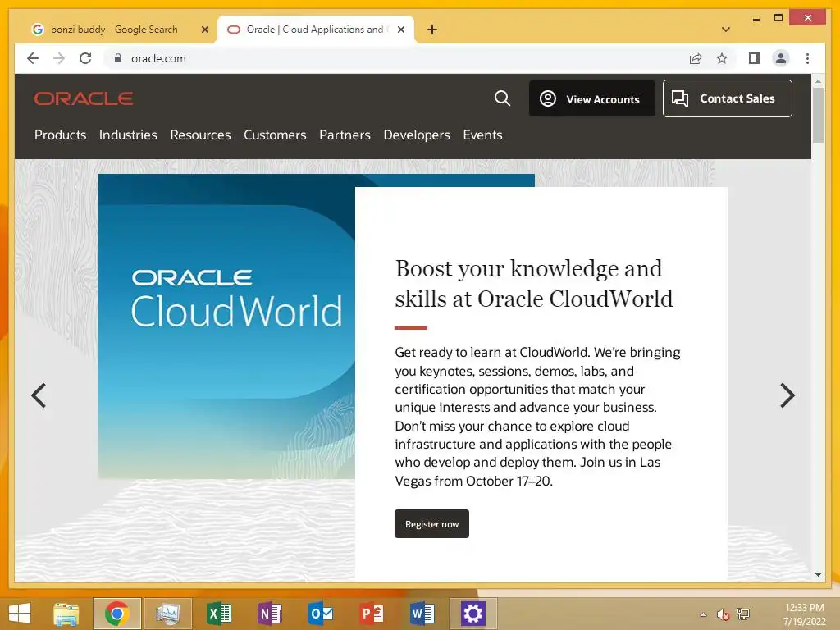The width and height of the screenshot is (840, 630).
Task: Click the browser back arrow
Action: [33, 58]
